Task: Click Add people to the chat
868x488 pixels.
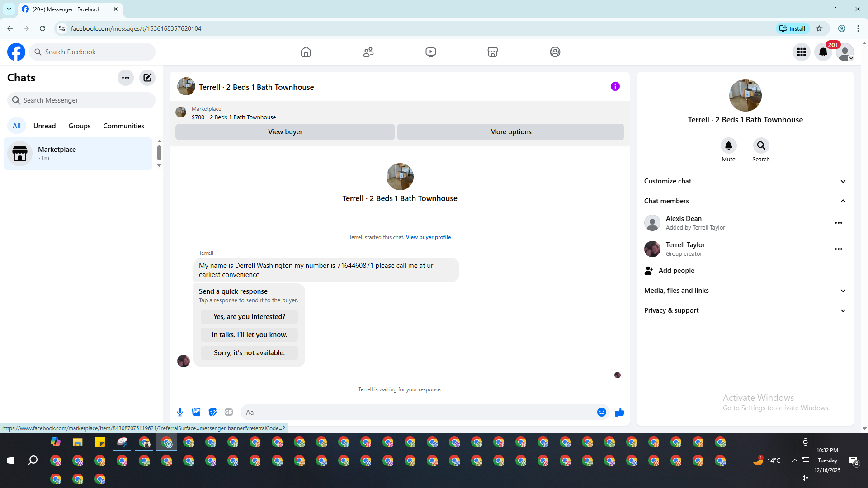Action: (x=745, y=271)
